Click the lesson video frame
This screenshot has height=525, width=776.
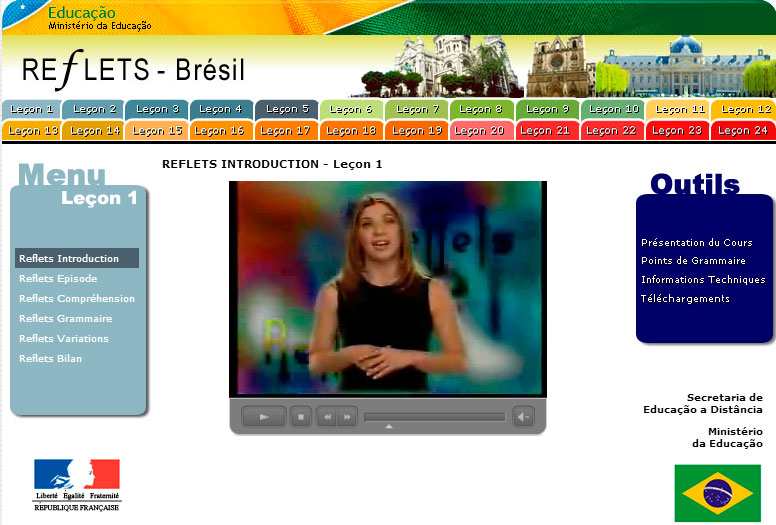(388, 288)
